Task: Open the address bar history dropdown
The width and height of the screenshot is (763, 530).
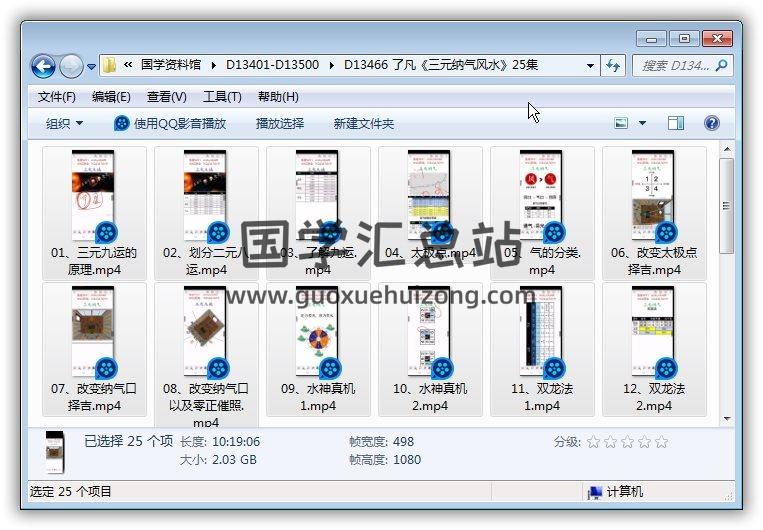Action: [591, 66]
